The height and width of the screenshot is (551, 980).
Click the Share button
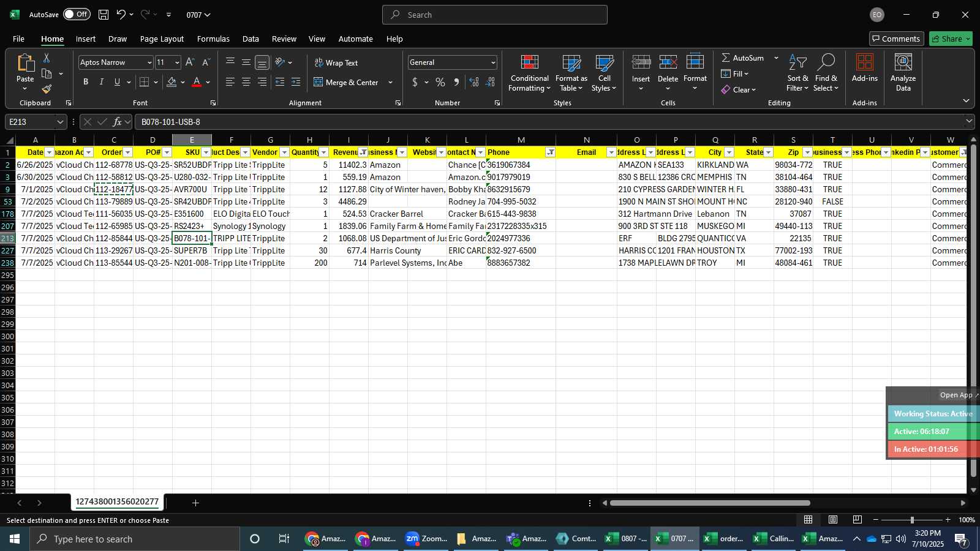click(x=951, y=39)
